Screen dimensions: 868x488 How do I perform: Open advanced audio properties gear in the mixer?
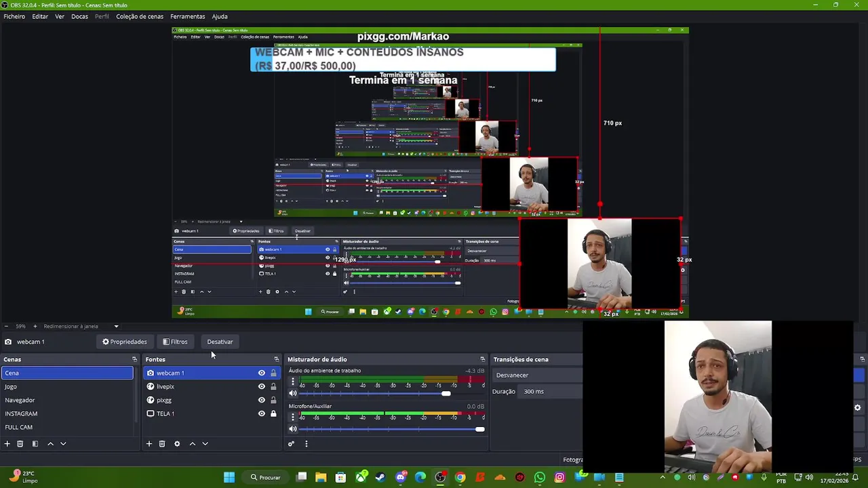click(x=291, y=444)
